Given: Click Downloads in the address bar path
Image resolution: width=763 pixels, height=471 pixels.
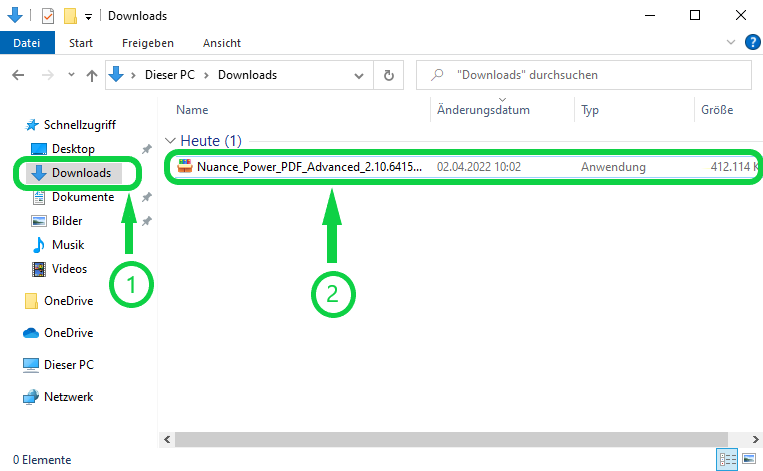Looking at the screenshot, I should coord(247,75).
